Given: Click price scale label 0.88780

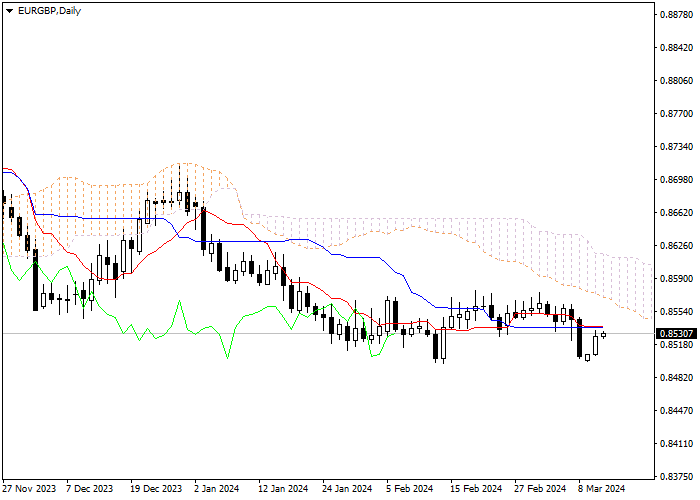Looking at the screenshot, I should click(676, 15).
